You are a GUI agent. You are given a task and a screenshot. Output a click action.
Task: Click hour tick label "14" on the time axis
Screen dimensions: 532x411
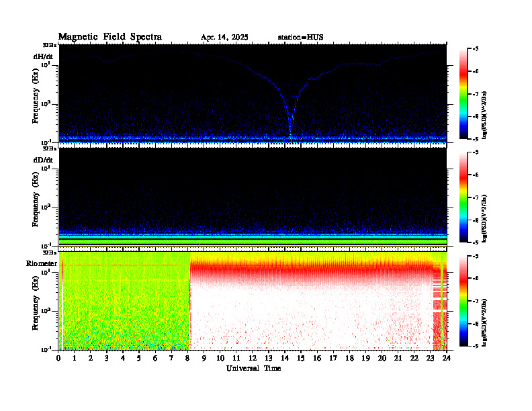(285, 359)
